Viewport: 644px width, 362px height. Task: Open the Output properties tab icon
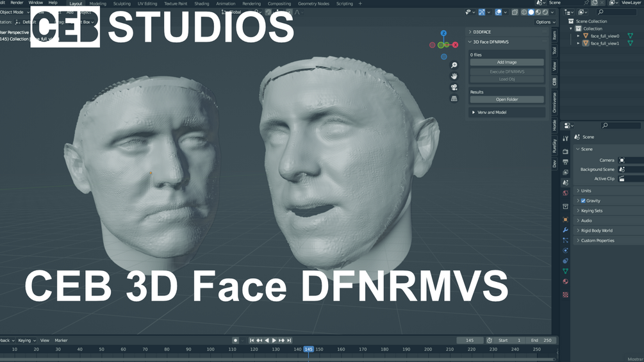coord(566,161)
